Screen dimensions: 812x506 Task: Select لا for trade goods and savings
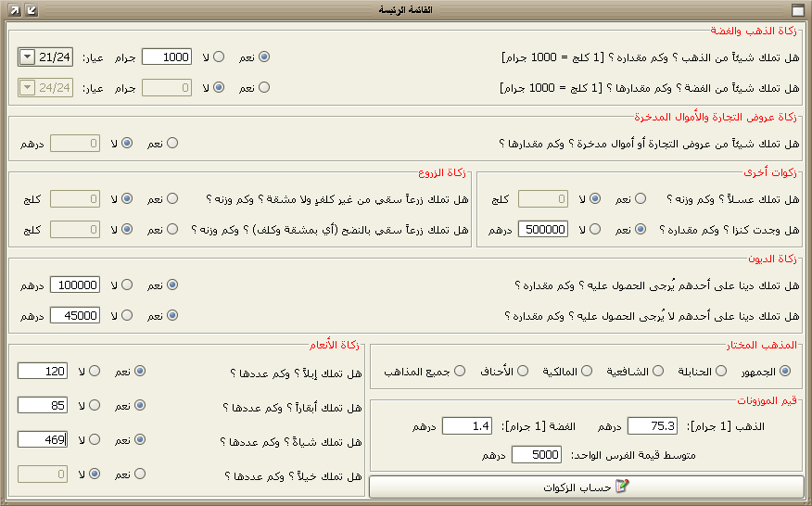coord(127,143)
